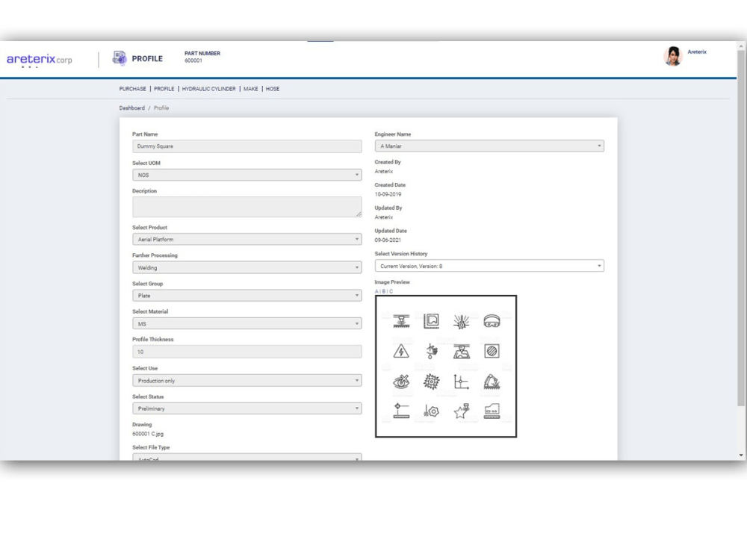Expand the Further Processing dropdown
The height and width of the screenshot is (560, 747).
pyautogui.click(x=247, y=267)
